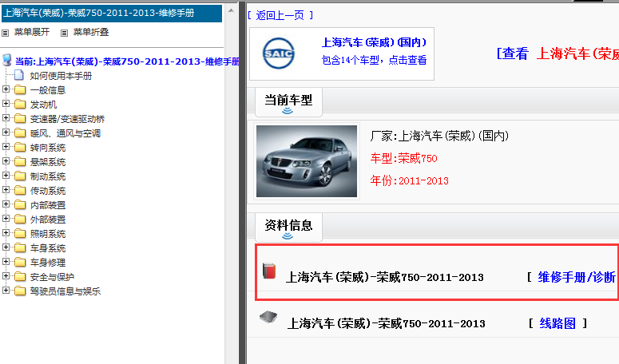619x364 pixels.
Task: Expand the 转向系统 tree node
Action: pyautogui.click(x=6, y=147)
